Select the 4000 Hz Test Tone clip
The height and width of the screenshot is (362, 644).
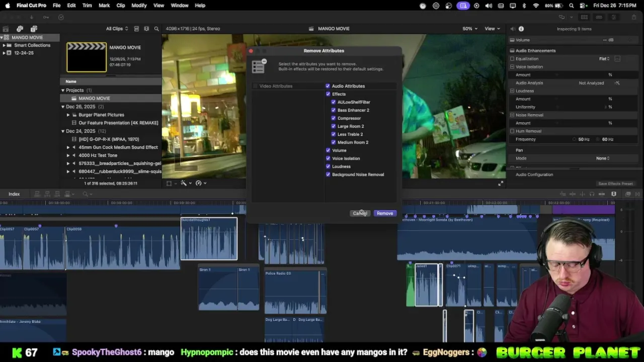coord(111,155)
